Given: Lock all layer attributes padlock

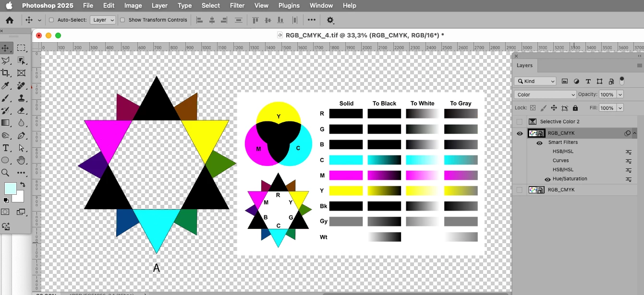Looking at the screenshot, I should click(575, 108).
